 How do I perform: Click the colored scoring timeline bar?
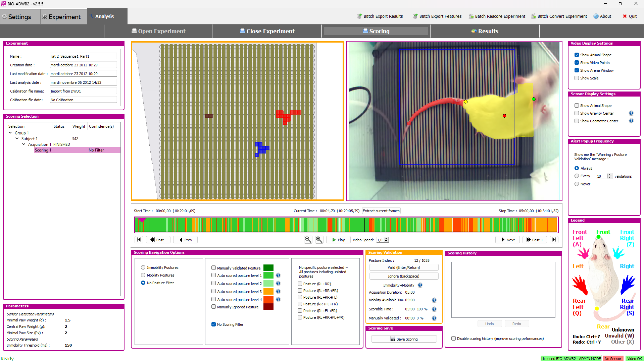[346, 225]
